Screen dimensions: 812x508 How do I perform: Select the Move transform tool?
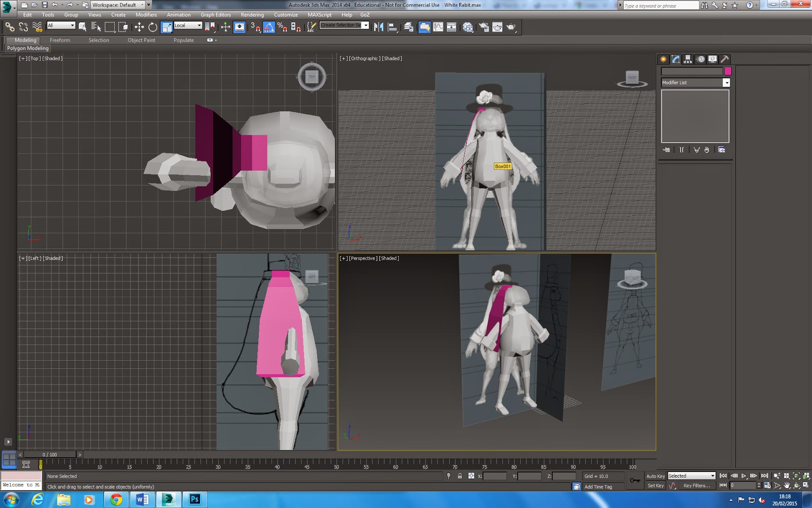tap(139, 27)
